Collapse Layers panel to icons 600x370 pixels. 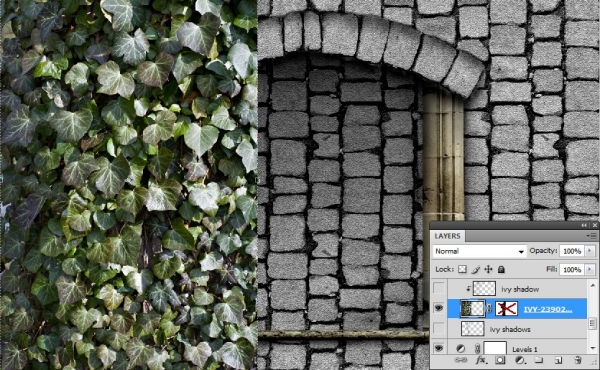tap(584, 225)
